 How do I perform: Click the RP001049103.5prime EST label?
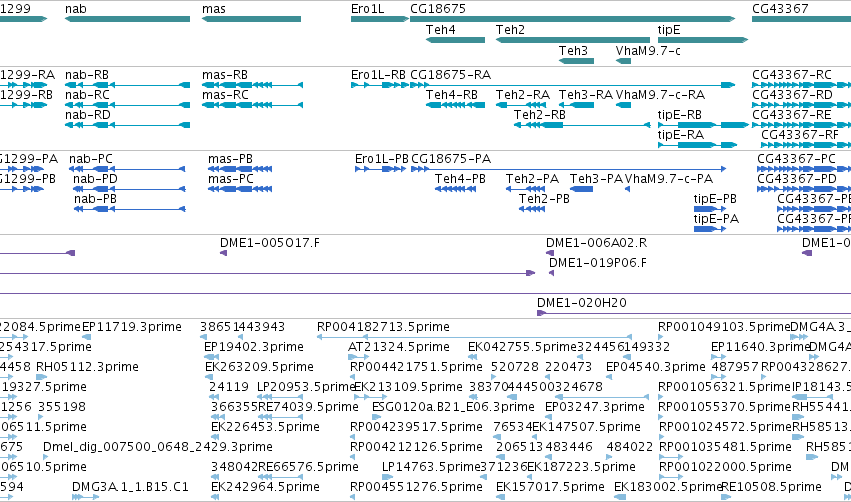point(724,327)
